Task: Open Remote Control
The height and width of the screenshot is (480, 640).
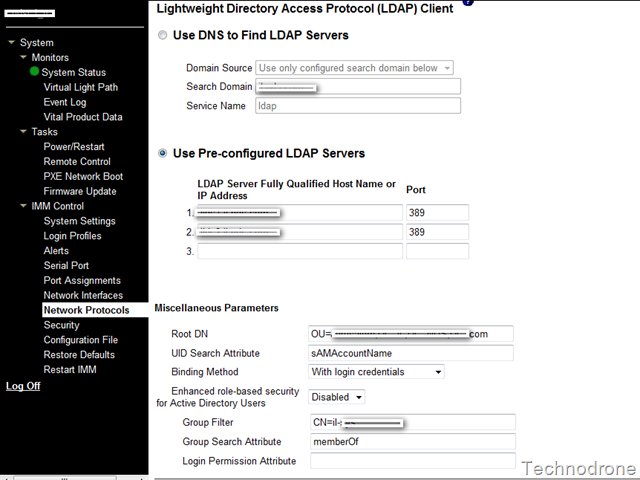Action: coord(77,162)
